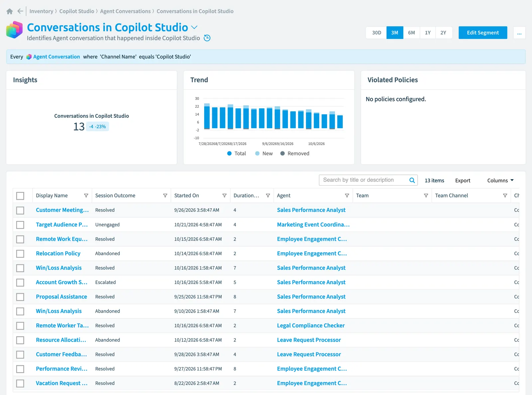The image size is (532, 395).
Task: Go to the home page icon
Action: [10, 11]
